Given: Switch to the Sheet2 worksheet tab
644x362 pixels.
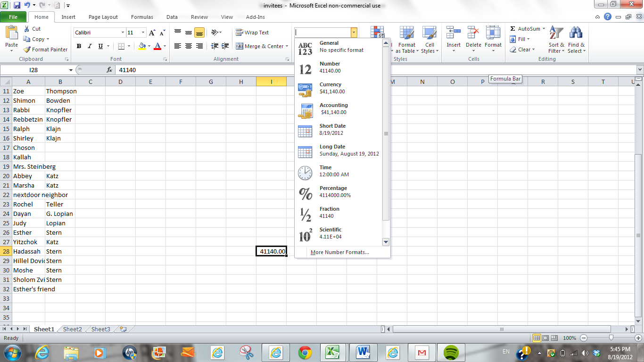Looking at the screenshot, I should (x=73, y=329).
